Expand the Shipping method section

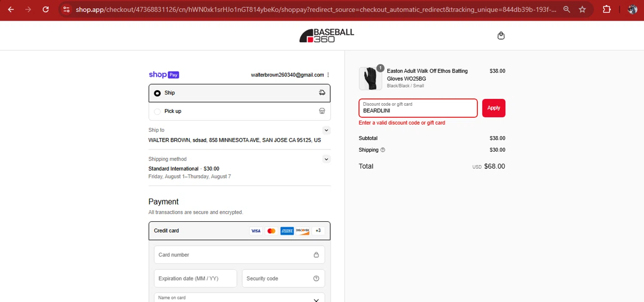point(326,159)
